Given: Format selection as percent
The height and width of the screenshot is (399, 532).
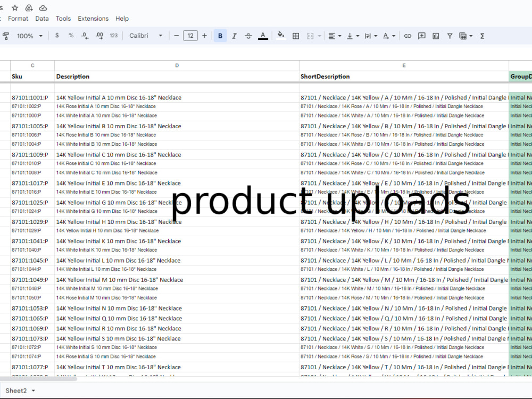Looking at the screenshot, I should [x=71, y=36].
